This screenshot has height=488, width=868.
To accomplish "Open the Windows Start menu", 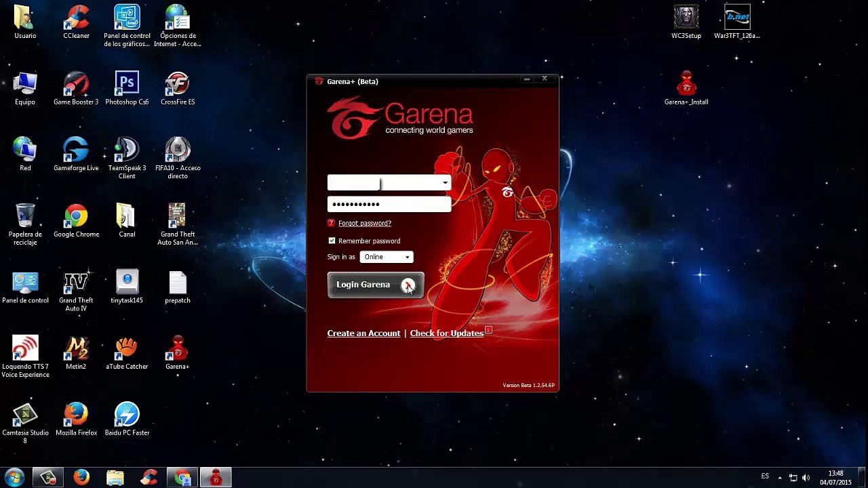I will (14, 478).
